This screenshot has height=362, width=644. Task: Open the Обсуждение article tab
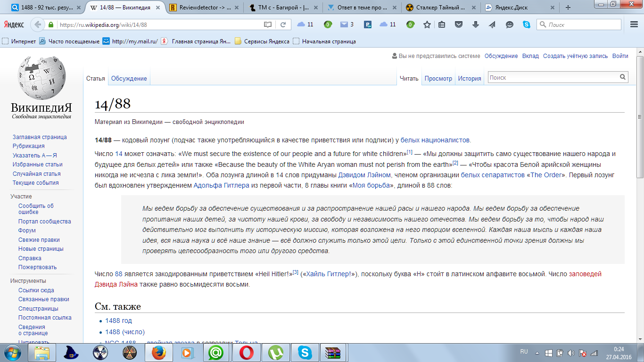click(x=129, y=79)
